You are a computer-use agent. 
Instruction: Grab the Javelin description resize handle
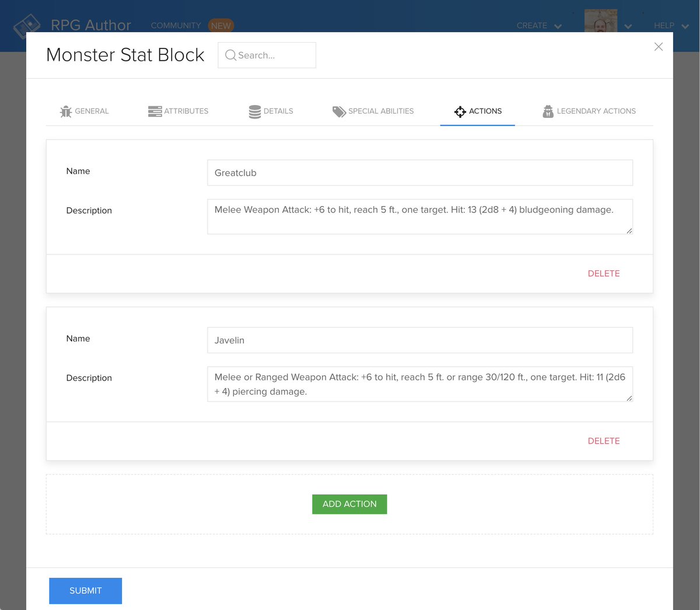[629, 398]
